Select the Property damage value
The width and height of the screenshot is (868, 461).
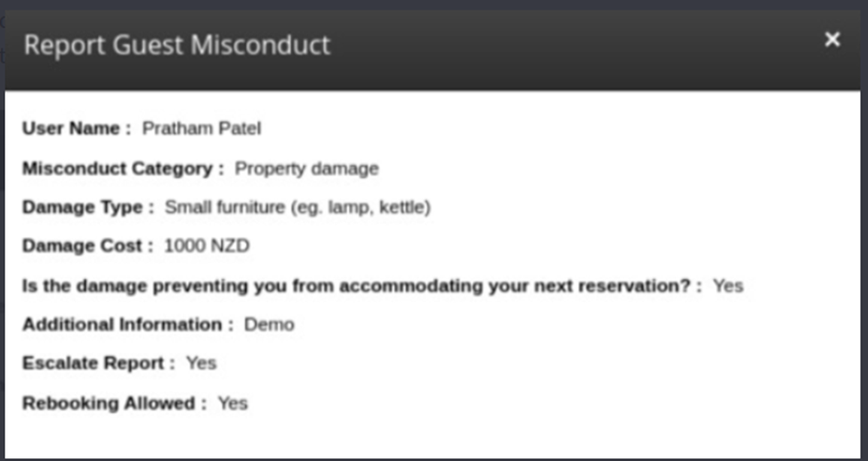tap(306, 168)
